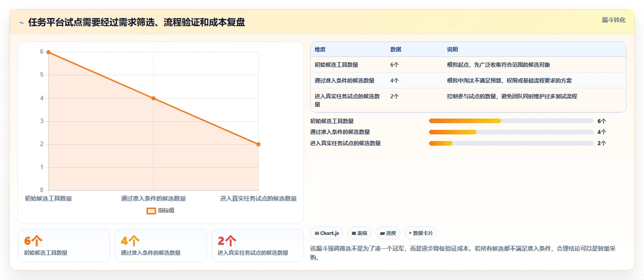644x280 pixels.
Task: Open the 2个 进入真实任务试点 data card
Action: pyautogui.click(x=257, y=245)
